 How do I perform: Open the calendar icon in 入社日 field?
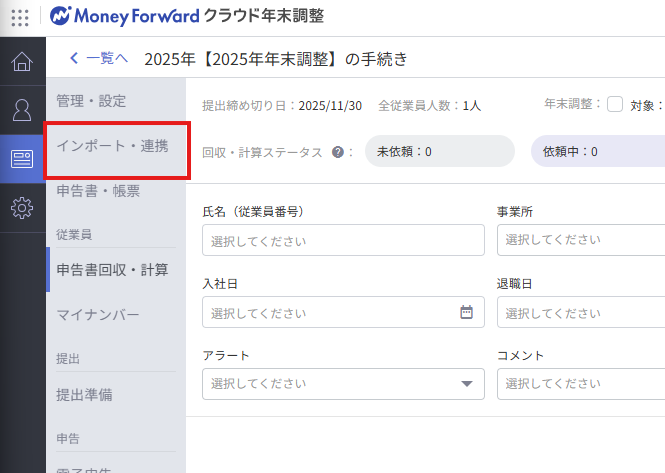pos(466,312)
